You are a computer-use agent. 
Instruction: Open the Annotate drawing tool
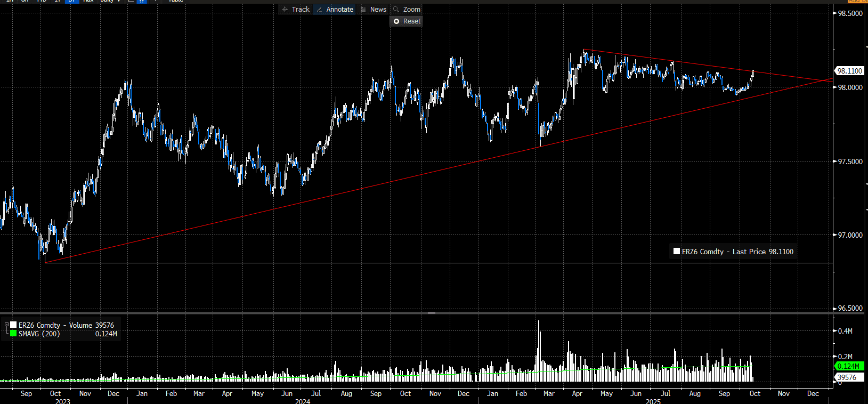point(335,10)
